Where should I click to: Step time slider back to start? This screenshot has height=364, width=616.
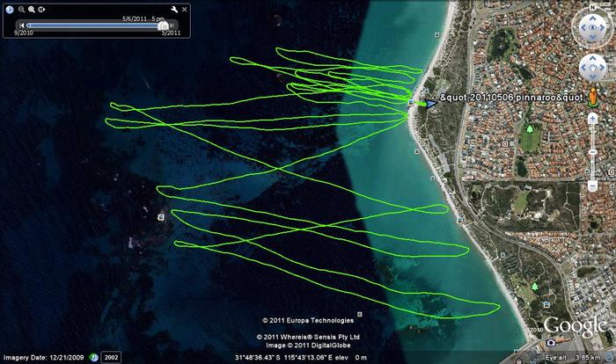(x=21, y=25)
